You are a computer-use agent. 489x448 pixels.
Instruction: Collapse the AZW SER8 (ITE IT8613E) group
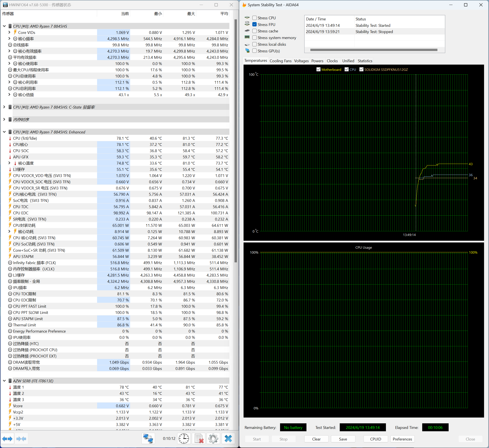tap(4, 381)
